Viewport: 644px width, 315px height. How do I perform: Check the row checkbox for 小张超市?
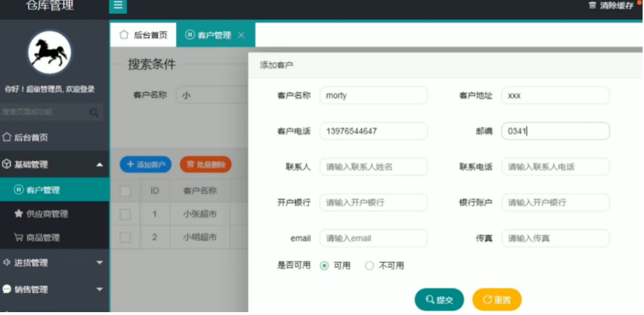[x=125, y=214]
